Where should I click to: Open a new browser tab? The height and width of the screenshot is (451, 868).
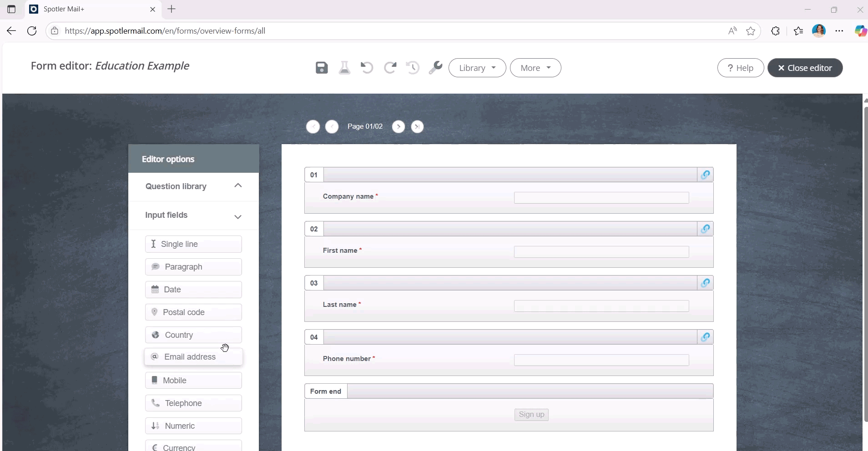coord(172,9)
